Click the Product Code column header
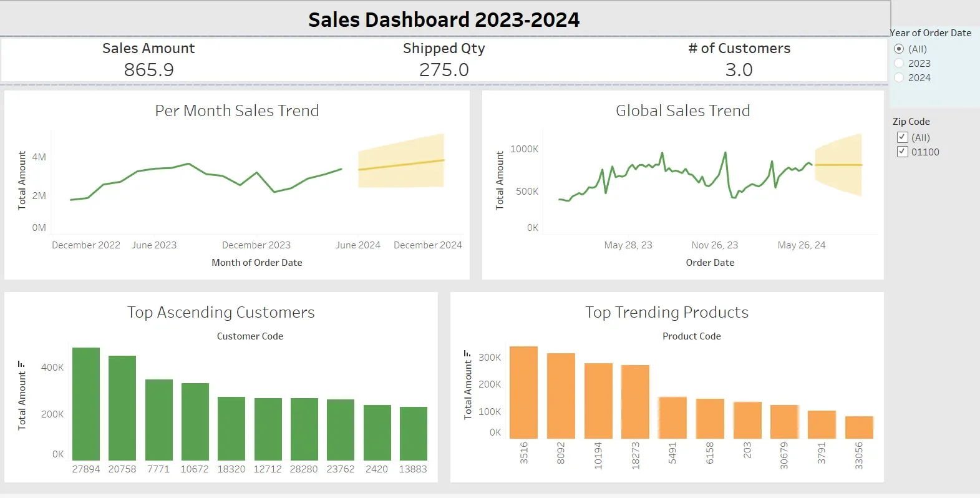The image size is (980, 498). click(692, 336)
